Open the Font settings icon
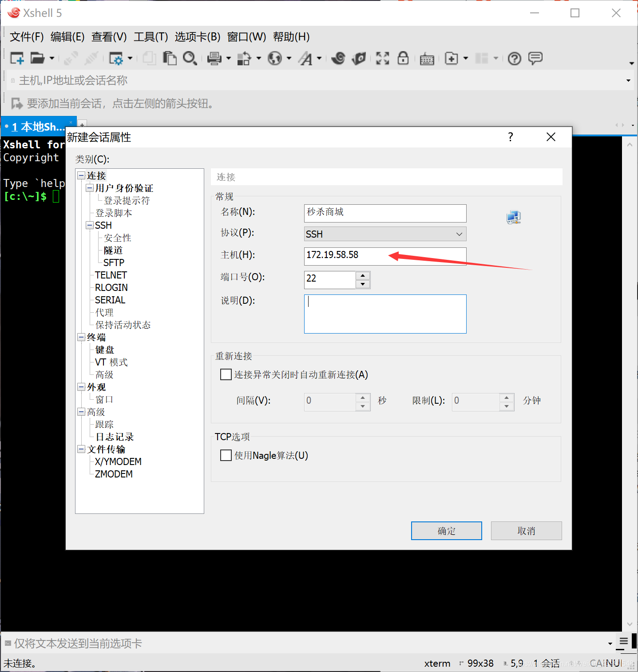 (x=306, y=58)
